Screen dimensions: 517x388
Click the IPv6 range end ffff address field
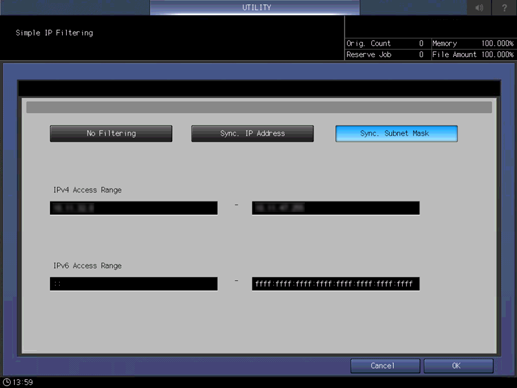click(x=336, y=284)
